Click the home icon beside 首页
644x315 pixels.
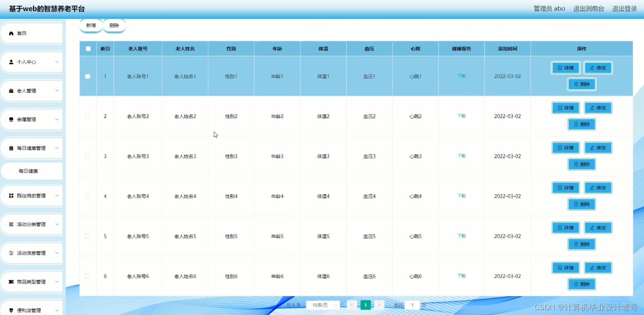pos(11,33)
